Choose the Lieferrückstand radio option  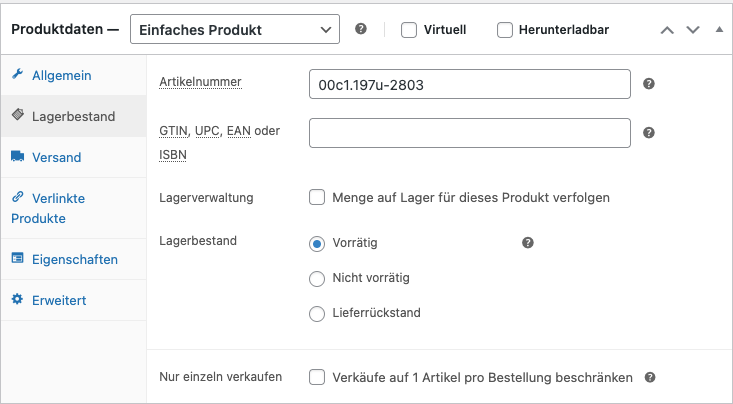[317, 313]
